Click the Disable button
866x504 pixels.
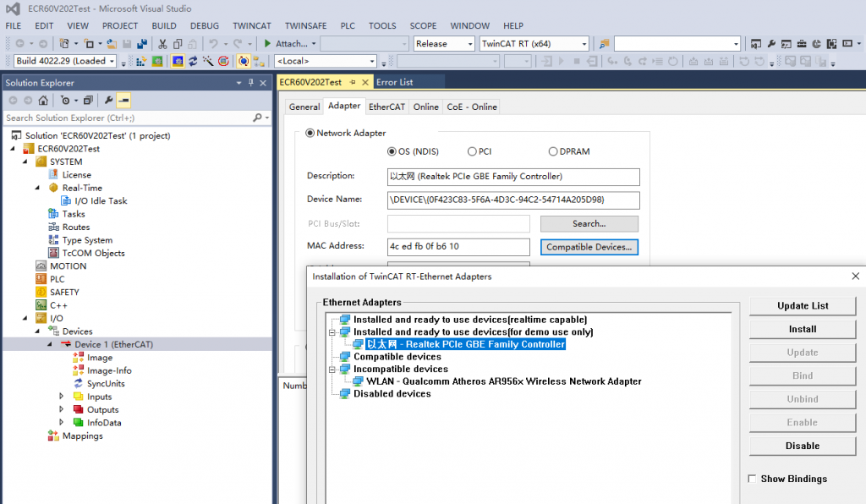pos(803,446)
